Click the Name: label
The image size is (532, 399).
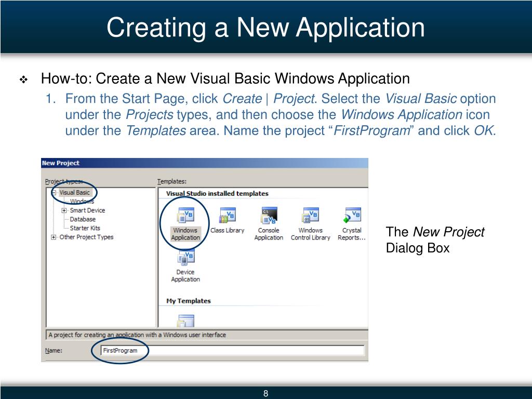54,351
